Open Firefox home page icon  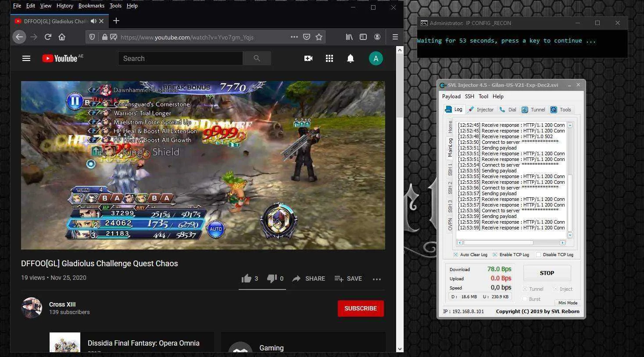pos(62,37)
